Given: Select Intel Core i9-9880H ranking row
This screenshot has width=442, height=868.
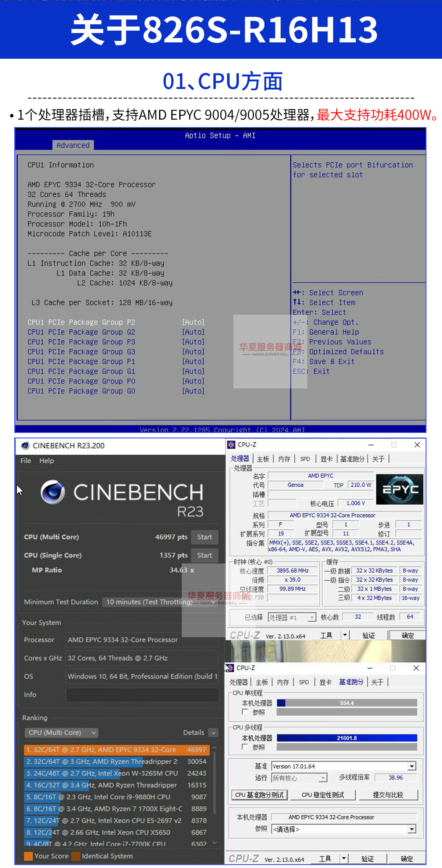Looking at the screenshot, I should pyautogui.click(x=117, y=797).
